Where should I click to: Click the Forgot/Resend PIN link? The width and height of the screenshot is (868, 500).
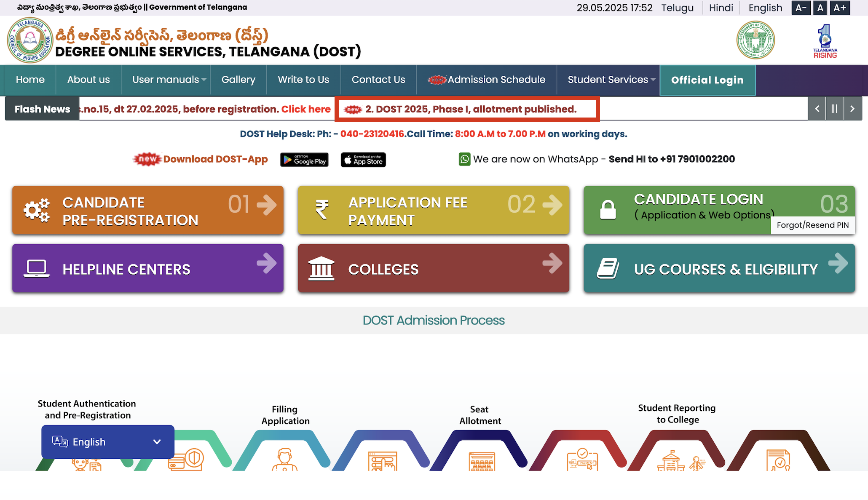(812, 225)
